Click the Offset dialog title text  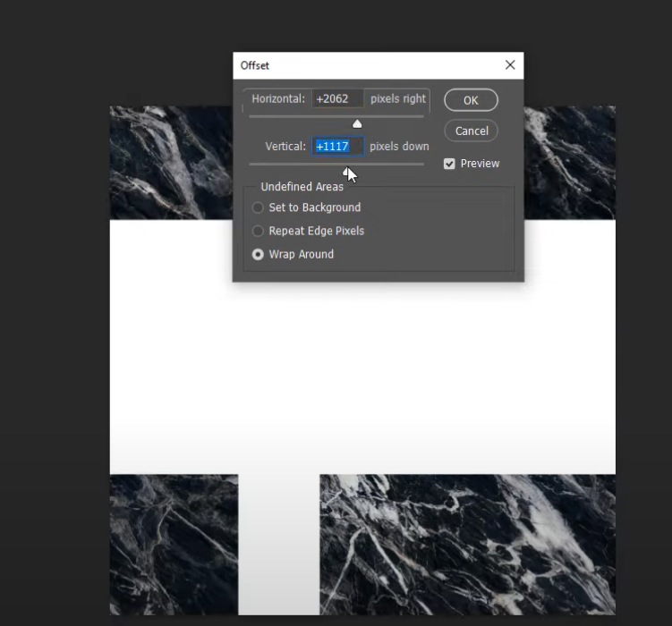(254, 65)
